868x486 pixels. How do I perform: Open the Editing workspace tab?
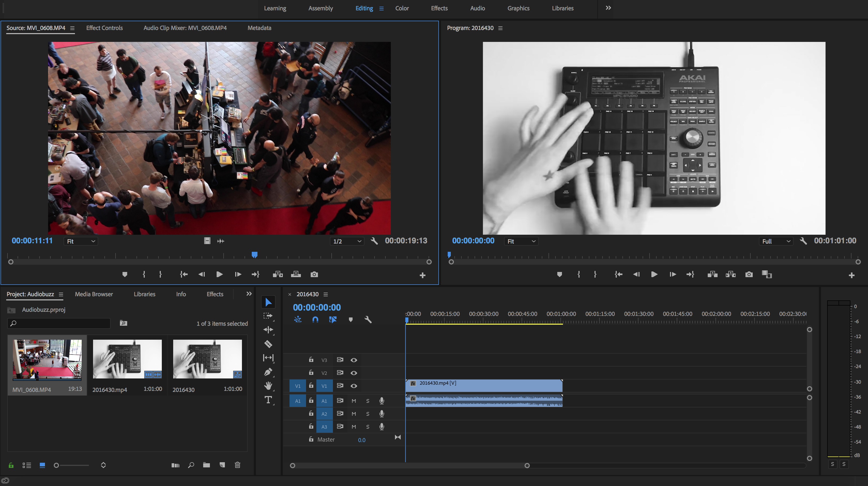point(364,8)
